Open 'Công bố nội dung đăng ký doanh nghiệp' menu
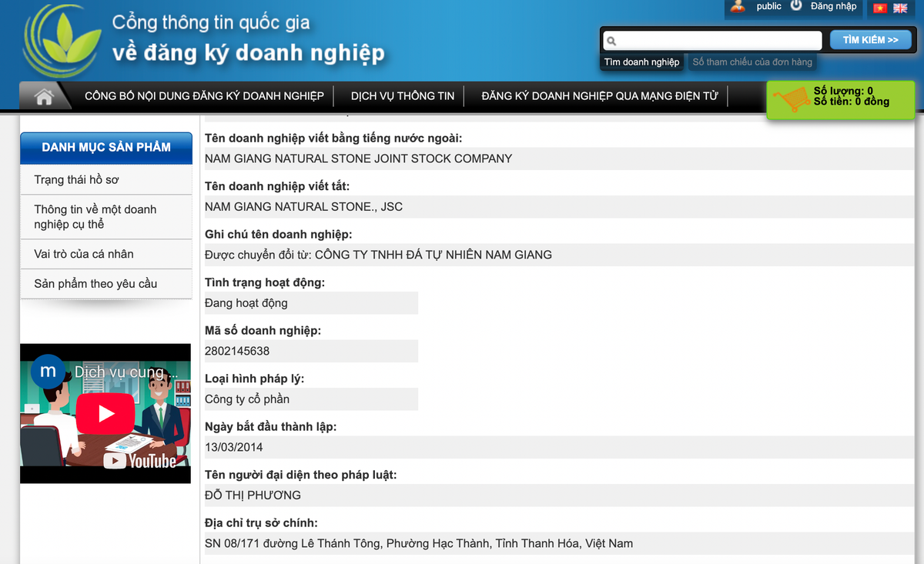 pos(204,96)
